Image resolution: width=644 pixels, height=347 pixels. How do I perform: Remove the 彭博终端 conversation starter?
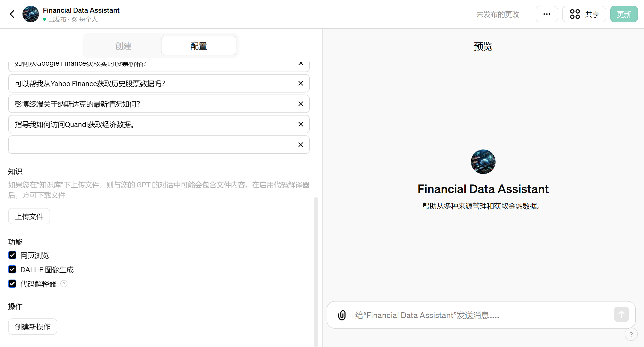(301, 104)
